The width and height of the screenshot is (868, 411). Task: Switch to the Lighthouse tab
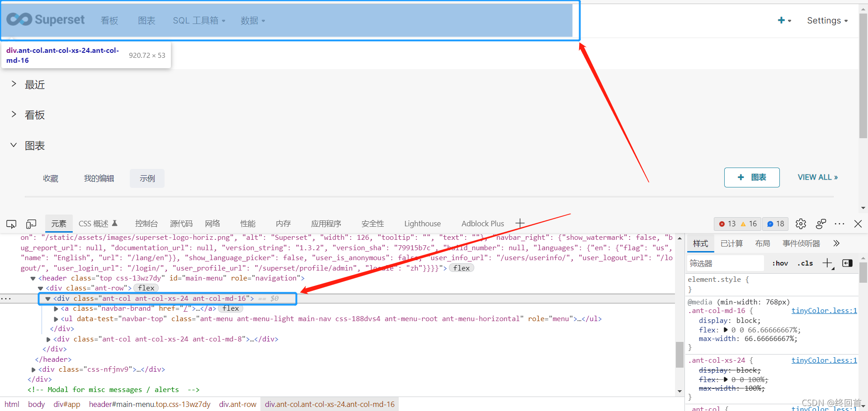[x=422, y=224]
